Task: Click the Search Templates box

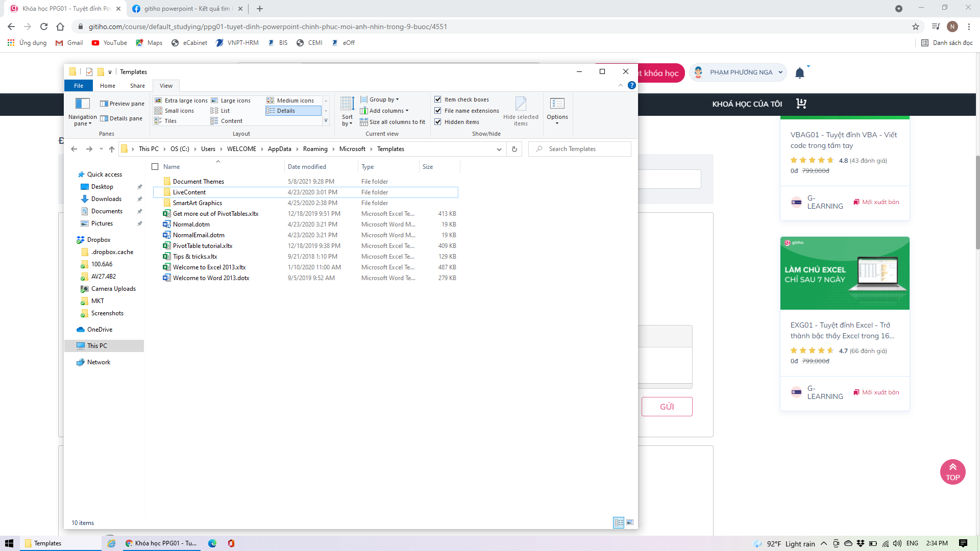Action: pyautogui.click(x=580, y=149)
